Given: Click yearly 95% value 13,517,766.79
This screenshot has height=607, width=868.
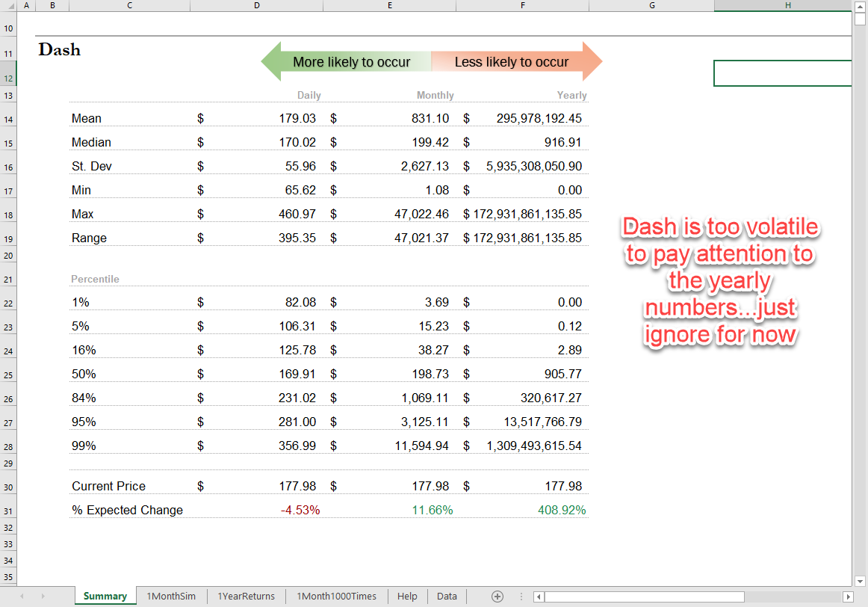Looking at the screenshot, I should click(542, 422).
